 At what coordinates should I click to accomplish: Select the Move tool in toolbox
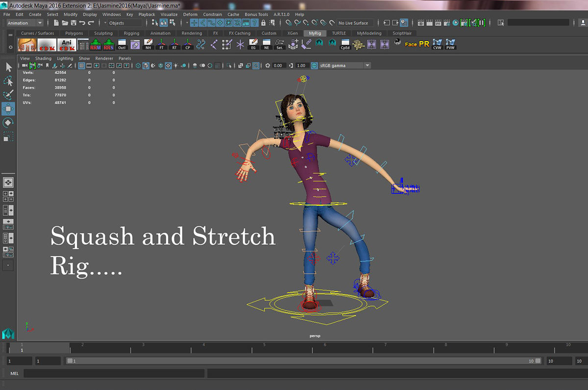(8, 108)
